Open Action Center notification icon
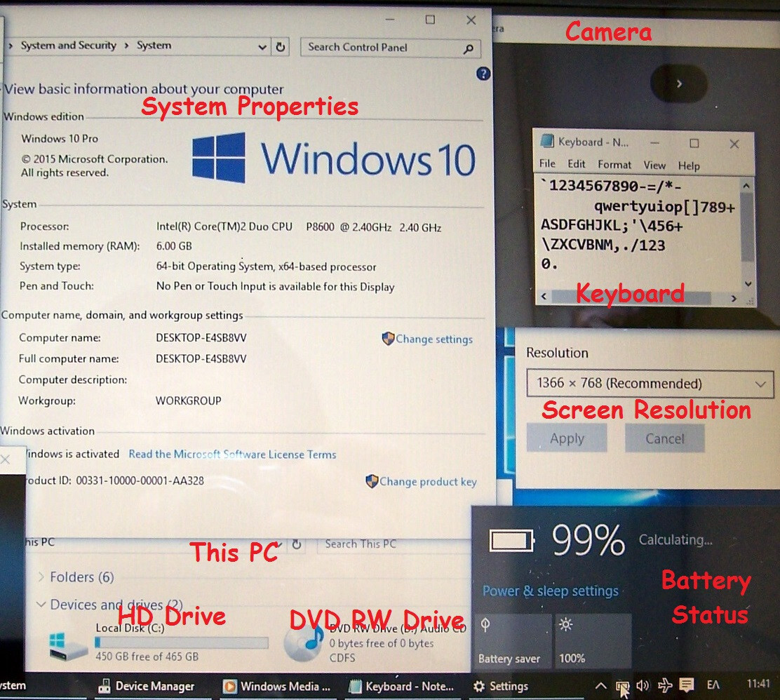Image resolution: width=780 pixels, height=700 pixels. [687, 685]
